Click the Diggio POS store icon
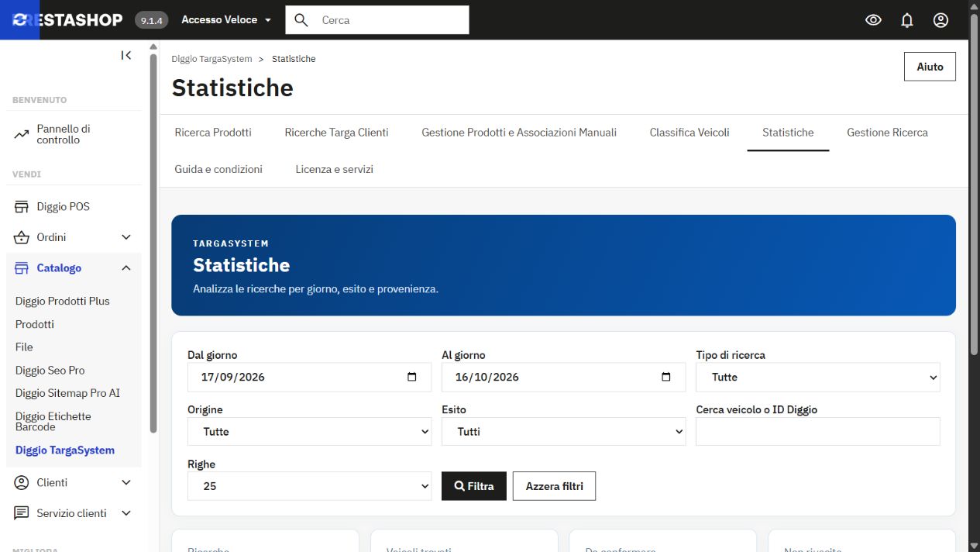Screen dimensions: 980x552 [x=22, y=207]
